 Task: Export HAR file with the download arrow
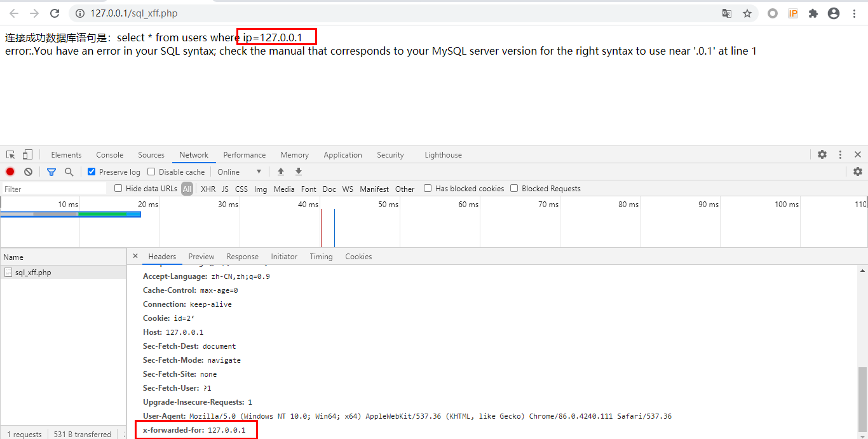tap(298, 172)
